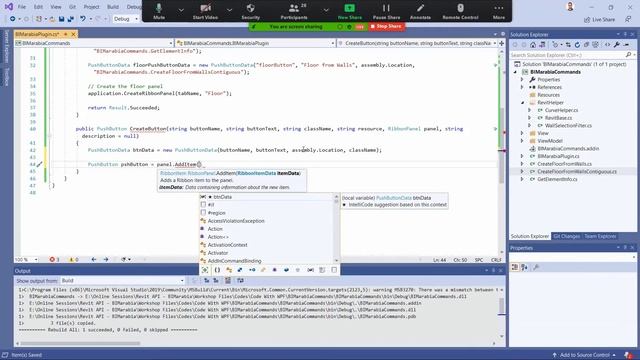Click View Code icon in Solution Explorer

[607, 45]
